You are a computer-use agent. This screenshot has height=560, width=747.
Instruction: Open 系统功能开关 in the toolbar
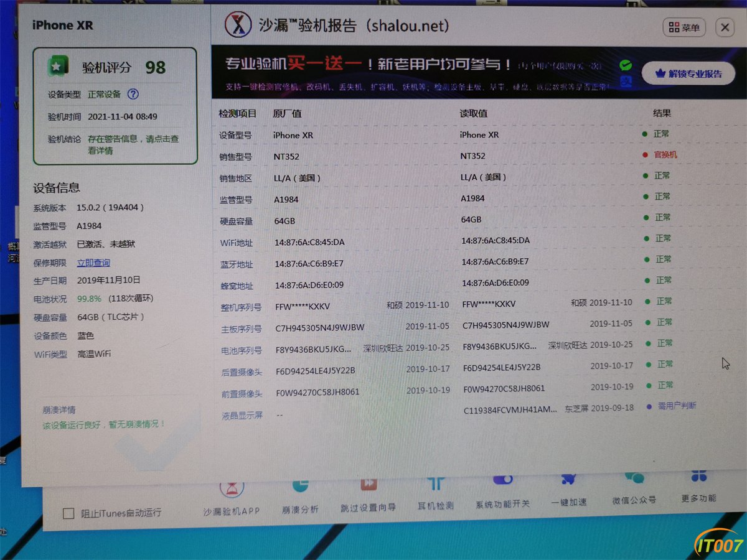pos(502,492)
